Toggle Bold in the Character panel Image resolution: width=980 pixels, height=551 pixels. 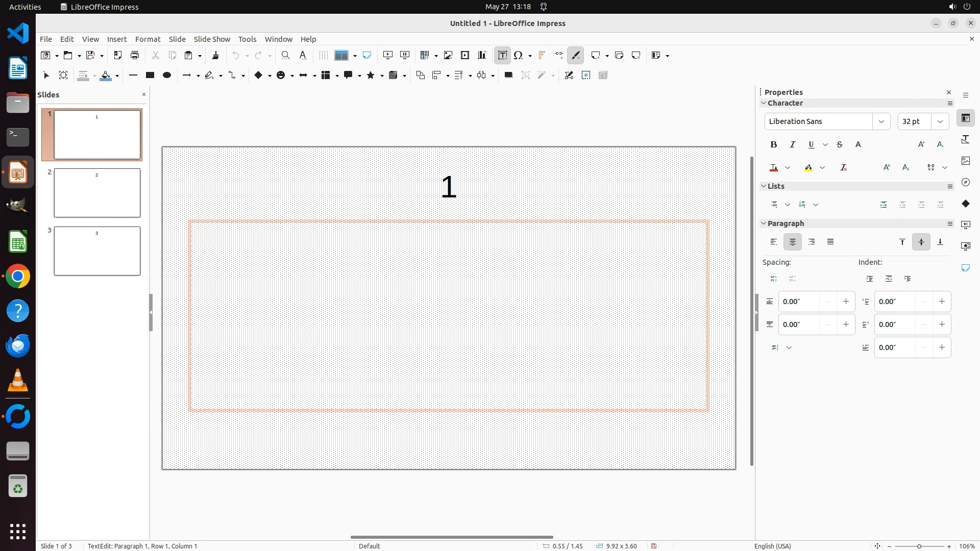point(773,145)
